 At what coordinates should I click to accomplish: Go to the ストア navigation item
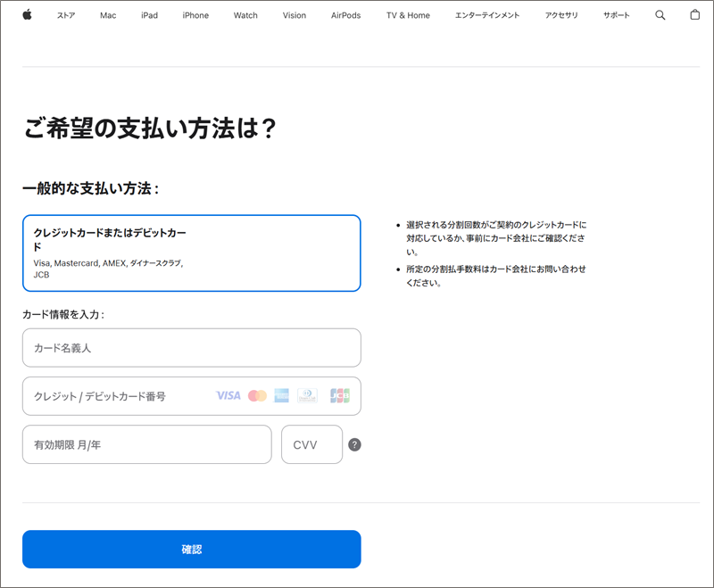[66, 15]
